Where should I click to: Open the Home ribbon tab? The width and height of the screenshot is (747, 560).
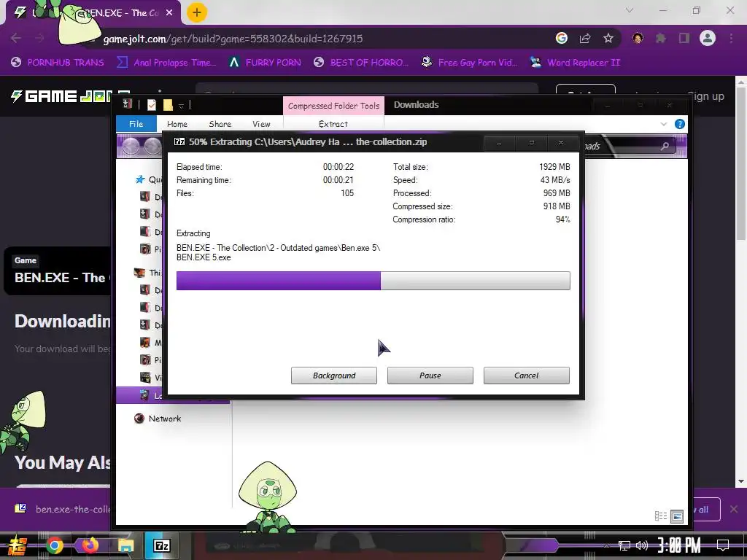click(x=177, y=124)
